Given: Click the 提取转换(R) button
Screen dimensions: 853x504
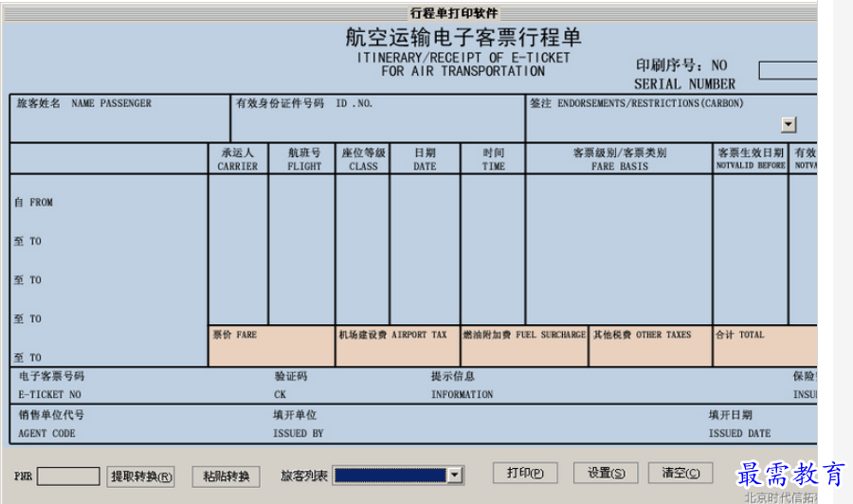Looking at the screenshot, I should click(140, 477).
